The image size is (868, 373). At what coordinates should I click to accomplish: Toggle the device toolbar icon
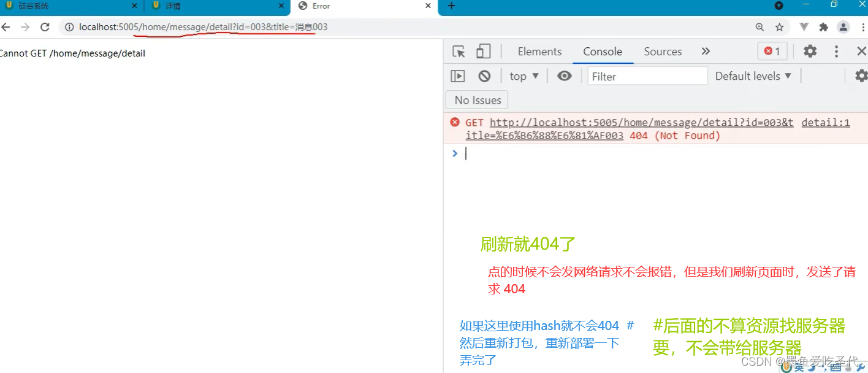pos(484,52)
